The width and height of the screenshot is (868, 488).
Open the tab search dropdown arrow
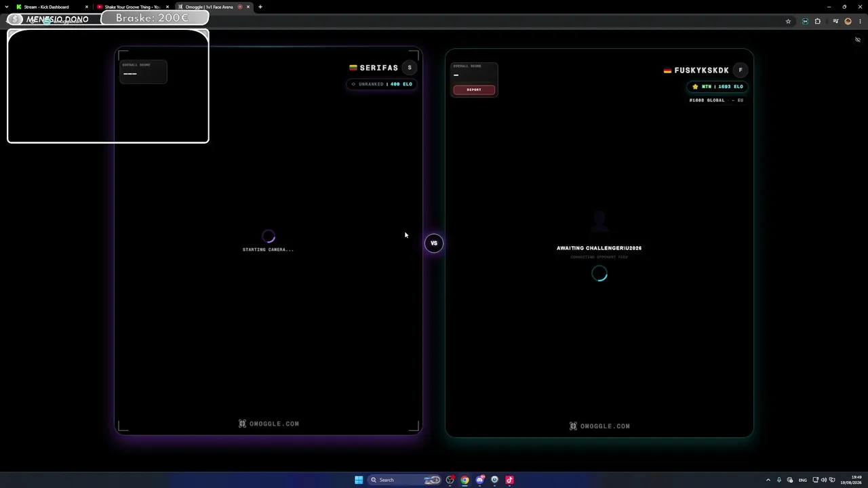pyautogui.click(x=6, y=7)
